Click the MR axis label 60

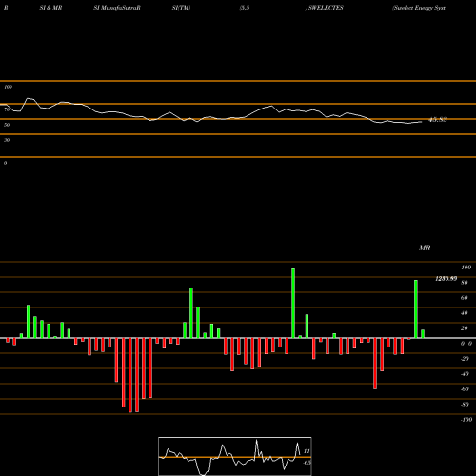point(465,298)
